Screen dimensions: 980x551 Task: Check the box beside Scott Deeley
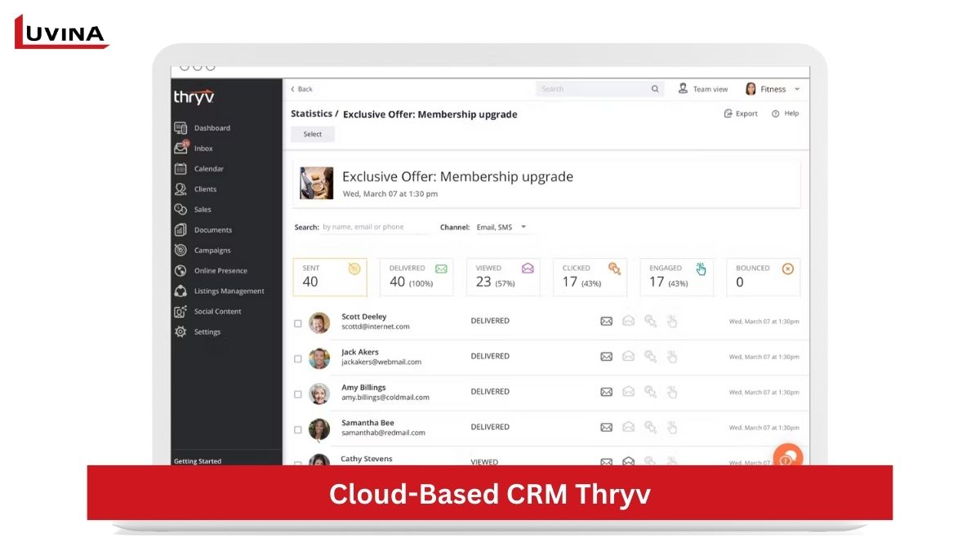coord(298,323)
